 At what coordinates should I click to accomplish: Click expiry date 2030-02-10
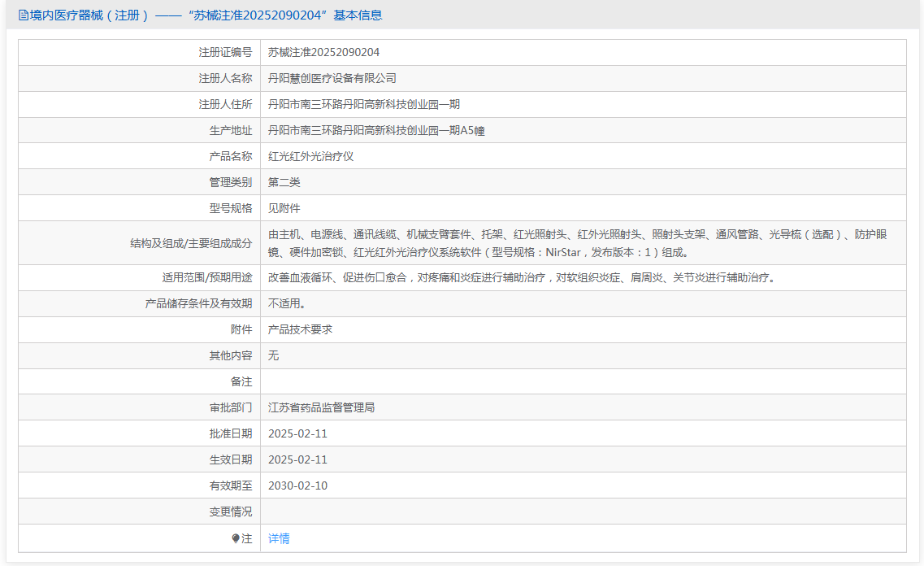click(x=297, y=485)
